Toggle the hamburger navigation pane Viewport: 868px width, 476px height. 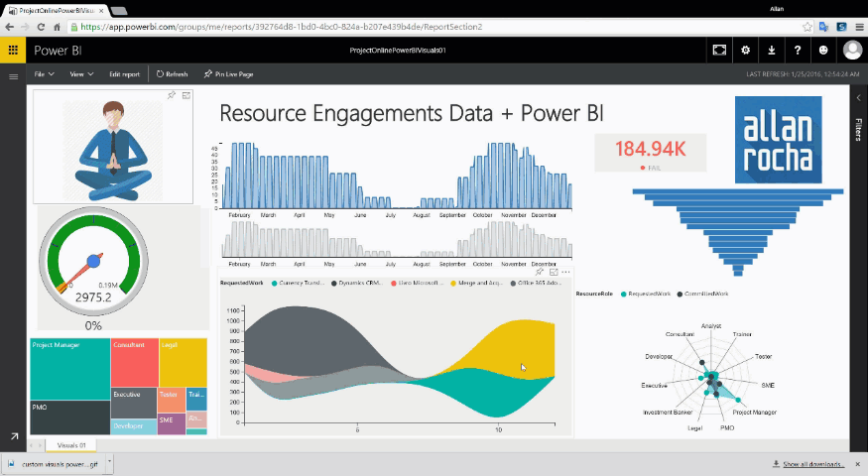[x=13, y=76]
